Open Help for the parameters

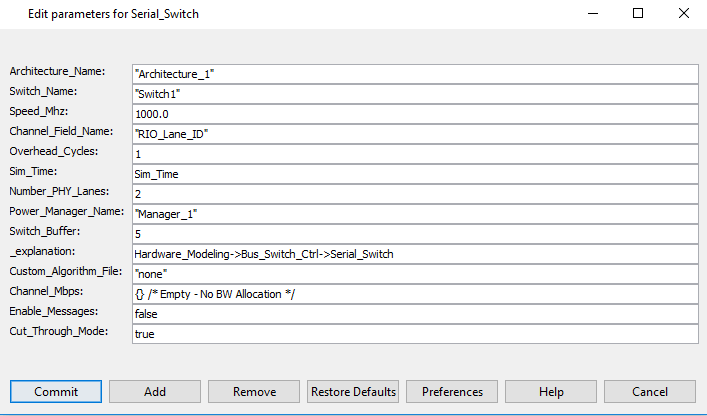551,391
